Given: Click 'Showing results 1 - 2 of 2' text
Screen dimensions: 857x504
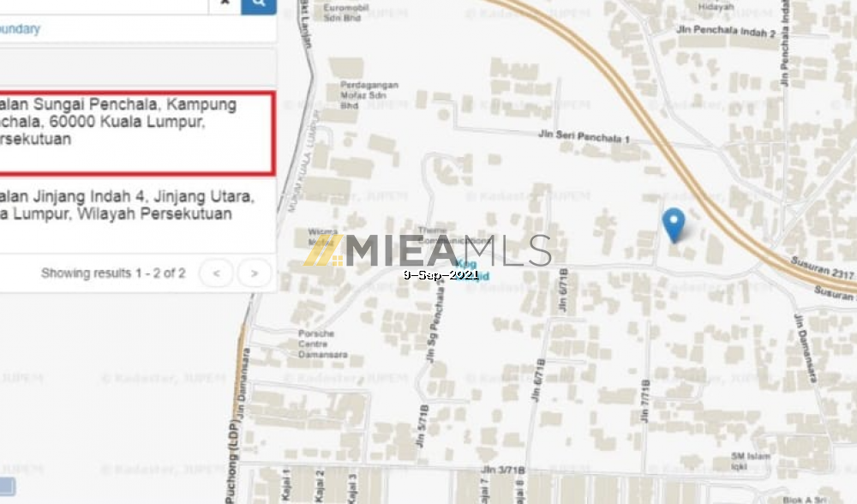Looking at the screenshot, I should (x=113, y=273).
